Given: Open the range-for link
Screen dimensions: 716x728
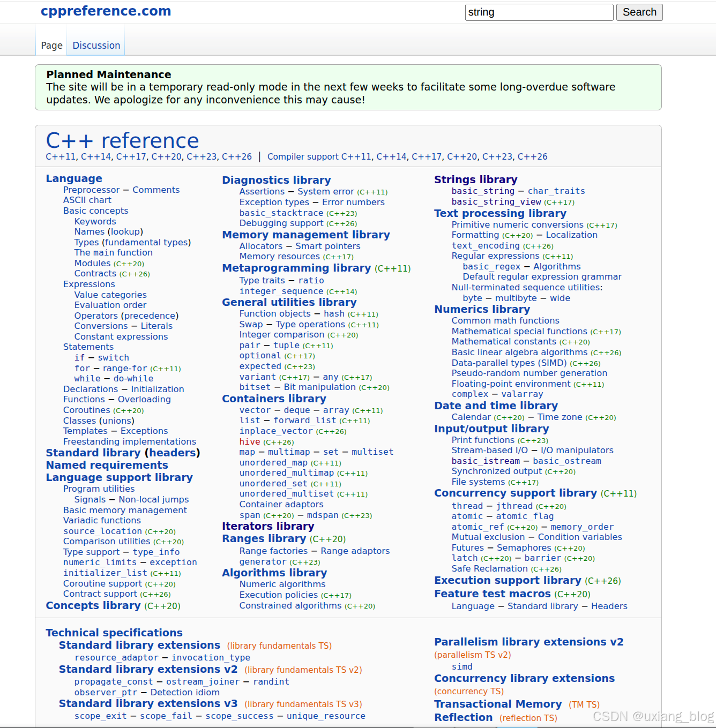Looking at the screenshot, I should (125, 368).
